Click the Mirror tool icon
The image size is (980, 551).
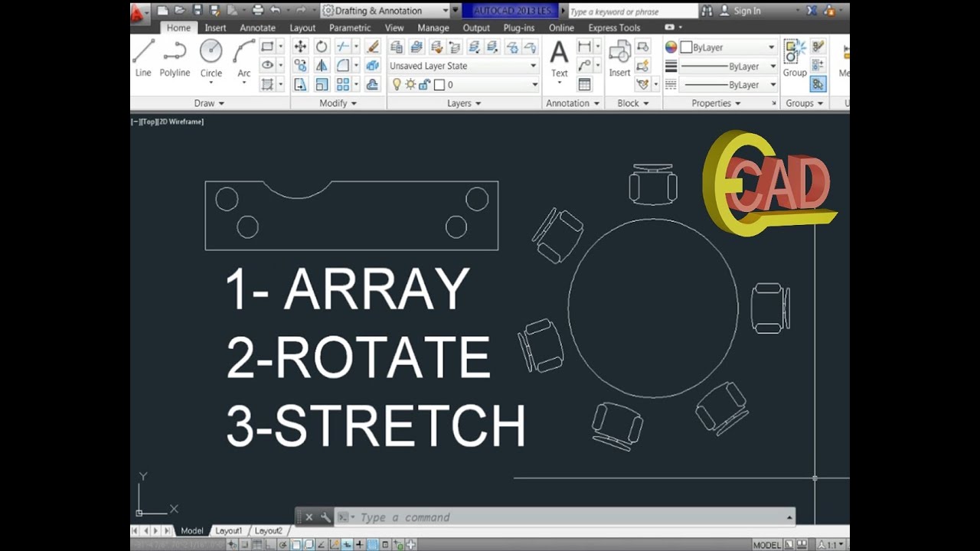(x=322, y=66)
